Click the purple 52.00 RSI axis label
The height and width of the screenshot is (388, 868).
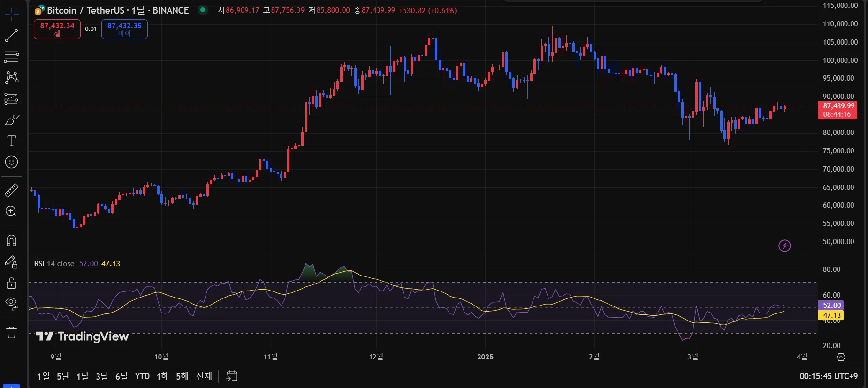coord(831,306)
